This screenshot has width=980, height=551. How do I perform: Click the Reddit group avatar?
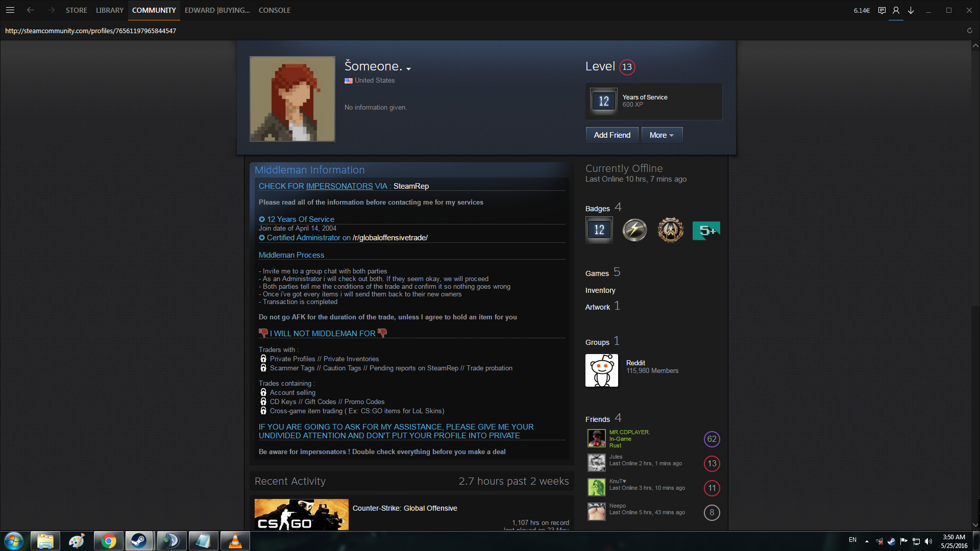point(601,370)
